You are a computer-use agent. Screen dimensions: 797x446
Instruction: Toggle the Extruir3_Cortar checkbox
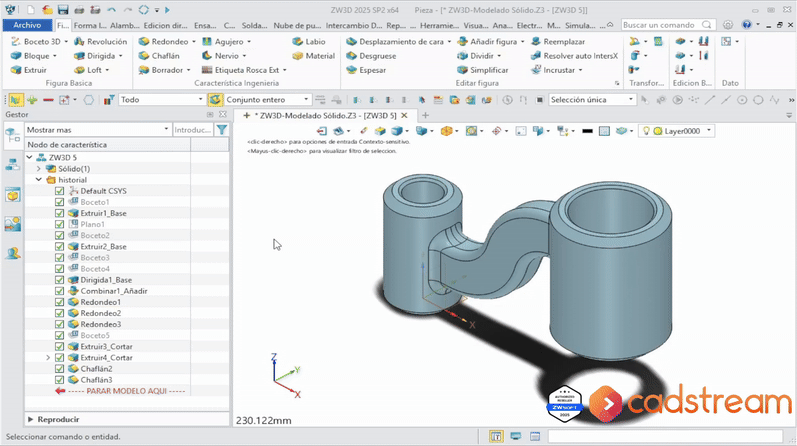[59, 346]
